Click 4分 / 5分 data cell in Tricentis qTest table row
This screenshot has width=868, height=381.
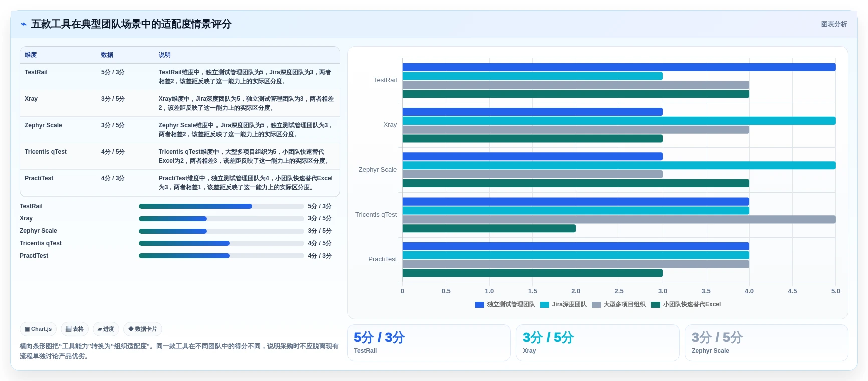[x=113, y=152]
